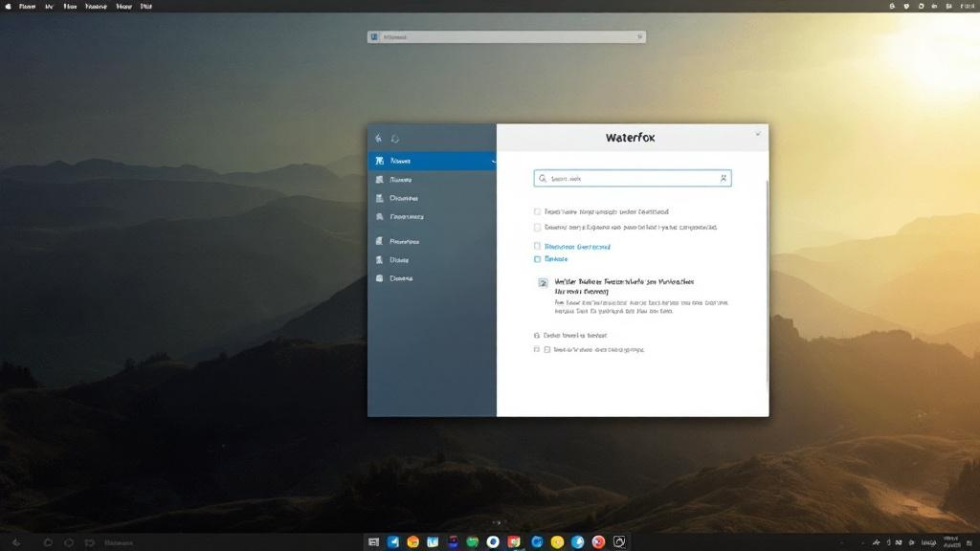Screen dimensions: 980x551
Task: Click the back arrow in the Waterfox dialog header
Action: (378, 137)
